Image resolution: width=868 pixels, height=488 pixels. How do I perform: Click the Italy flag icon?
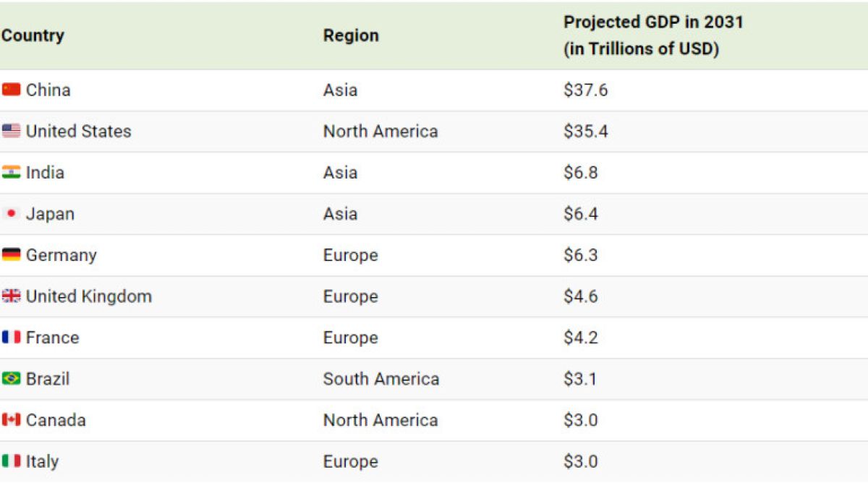[11, 461]
